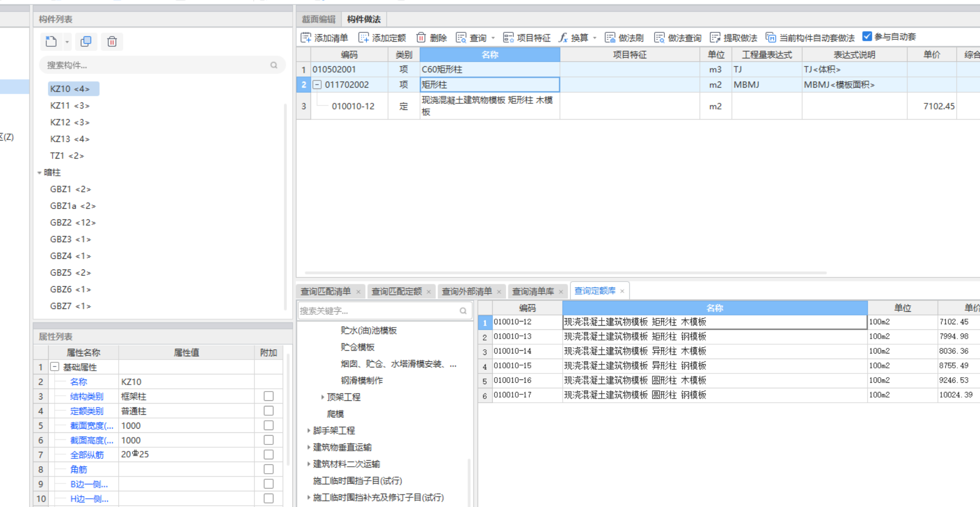Click the 搜索关键字 search field

click(x=385, y=311)
